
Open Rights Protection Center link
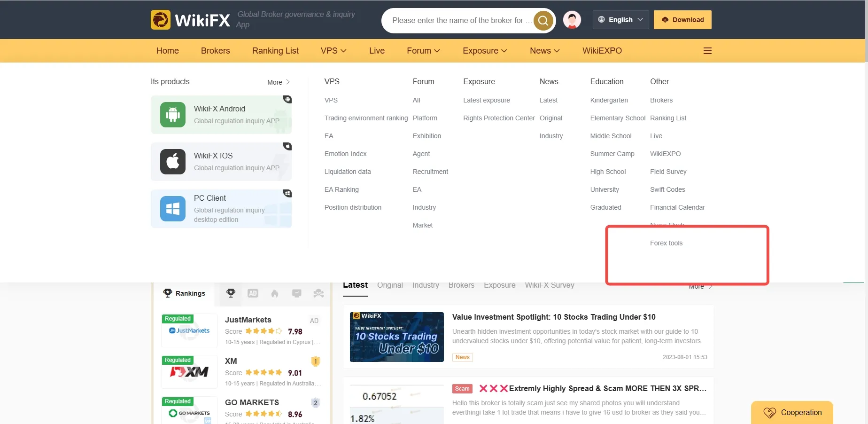coord(499,118)
